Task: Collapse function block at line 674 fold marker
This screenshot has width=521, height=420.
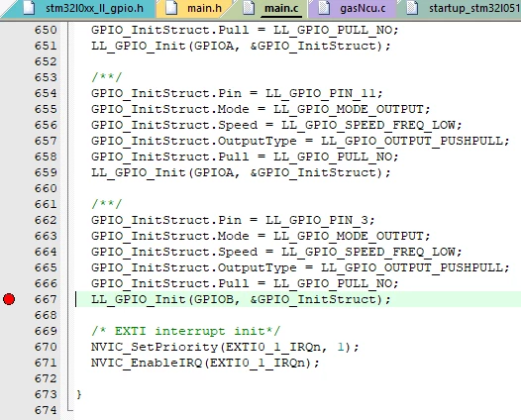Action: click(69, 410)
